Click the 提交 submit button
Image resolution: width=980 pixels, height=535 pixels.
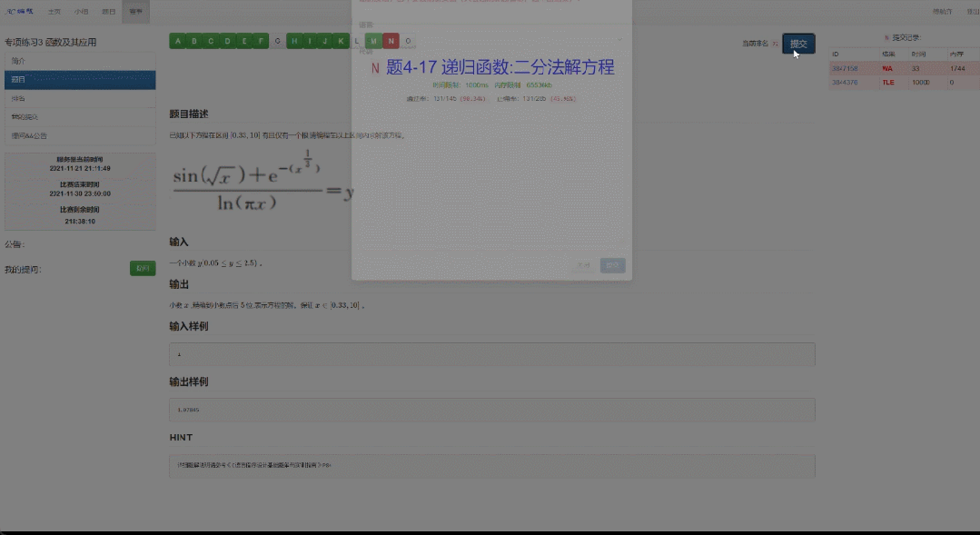[x=798, y=44]
